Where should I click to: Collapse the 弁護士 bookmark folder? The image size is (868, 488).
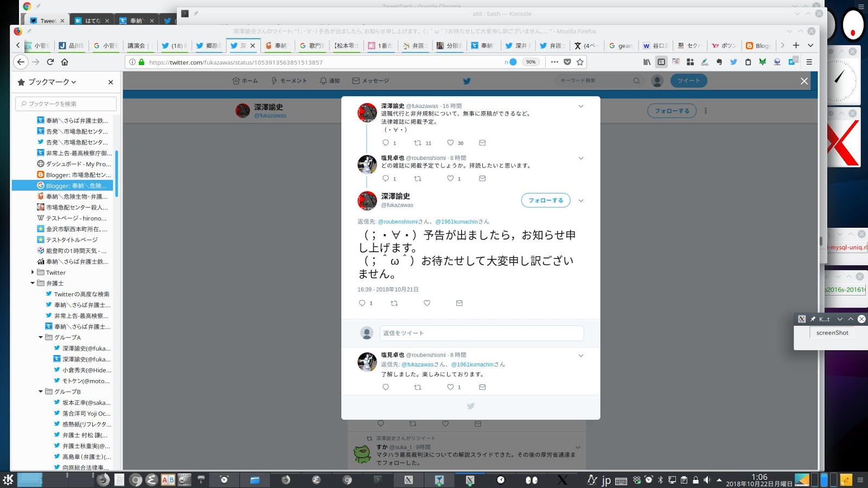point(33,283)
